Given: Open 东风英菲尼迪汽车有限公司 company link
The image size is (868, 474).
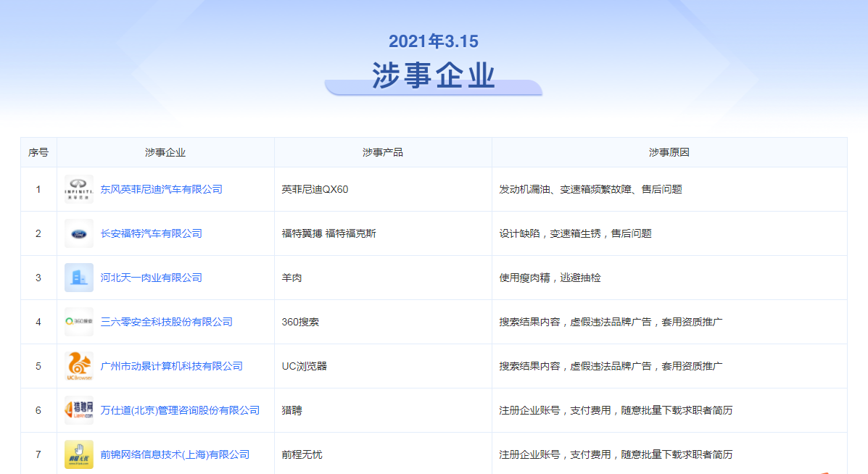Looking at the screenshot, I should coord(161,189).
